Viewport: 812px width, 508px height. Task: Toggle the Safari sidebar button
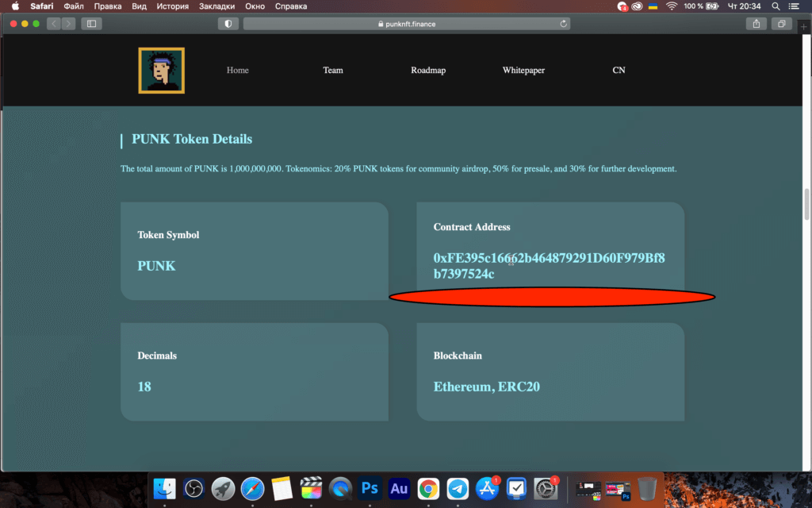pos(91,24)
